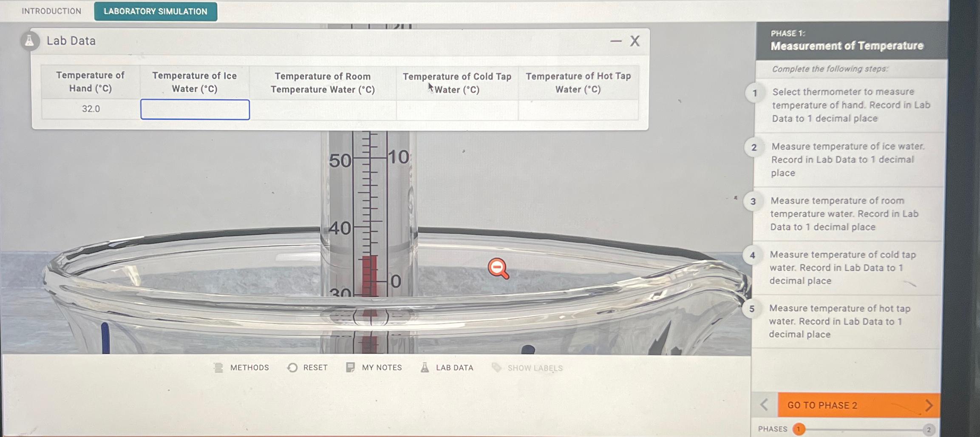The height and width of the screenshot is (437, 980).
Task: Click the ice water temperature input field
Action: click(195, 110)
